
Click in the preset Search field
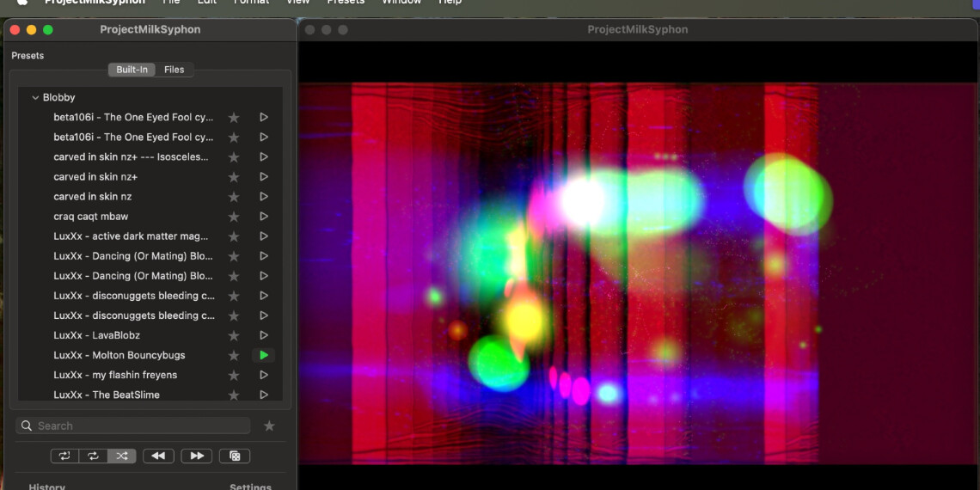click(x=138, y=426)
